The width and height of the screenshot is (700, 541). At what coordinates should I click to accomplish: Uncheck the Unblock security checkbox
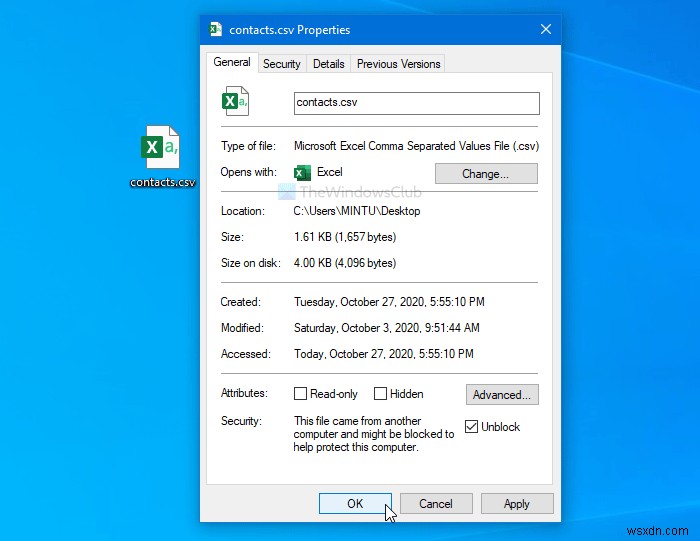[x=472, y=427]
